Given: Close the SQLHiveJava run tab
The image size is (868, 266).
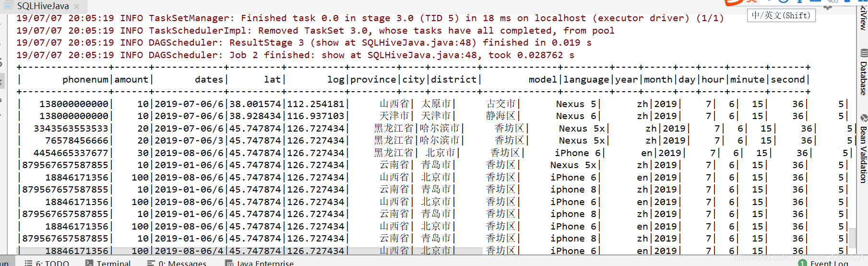Looking at the screenshot, I should (x=77, y=6).
